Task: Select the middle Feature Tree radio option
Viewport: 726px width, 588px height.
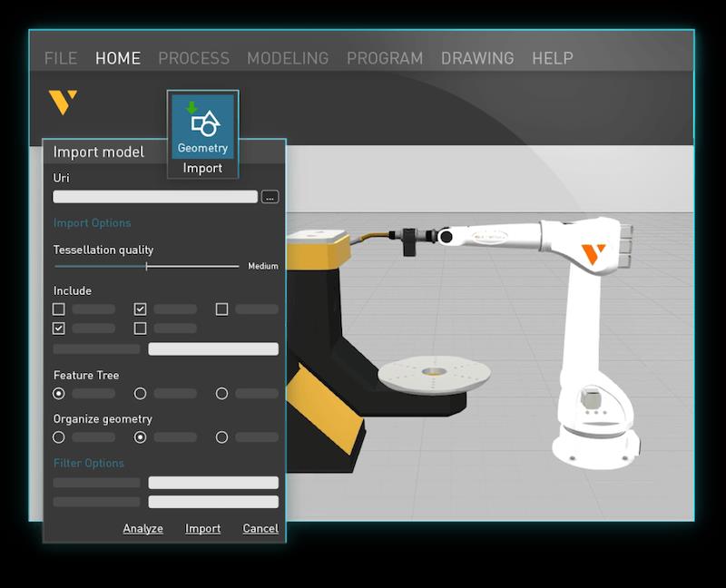Action: [141, 394]
